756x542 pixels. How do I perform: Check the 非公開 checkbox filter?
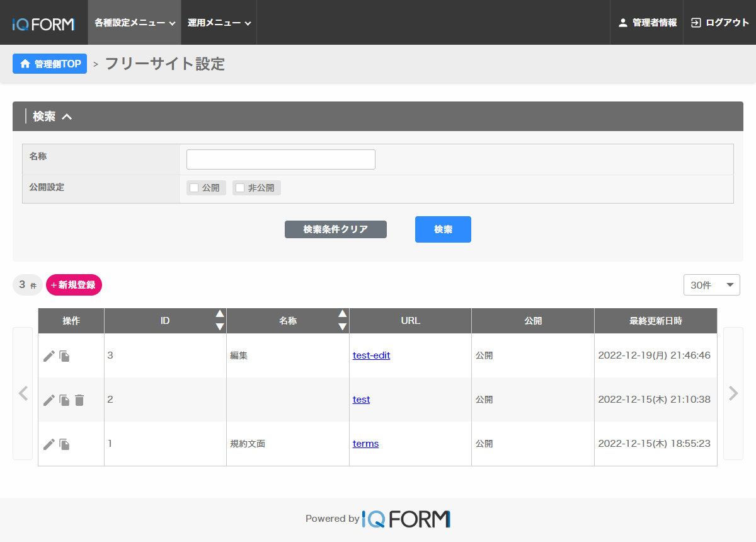pos(240,188)
